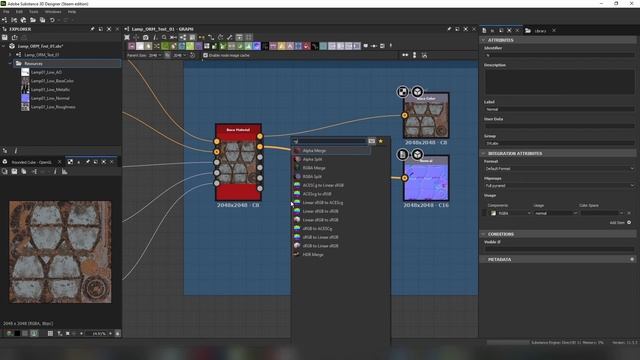
Task: Select Lamp01_Low_AO resource
Action: 47,72
